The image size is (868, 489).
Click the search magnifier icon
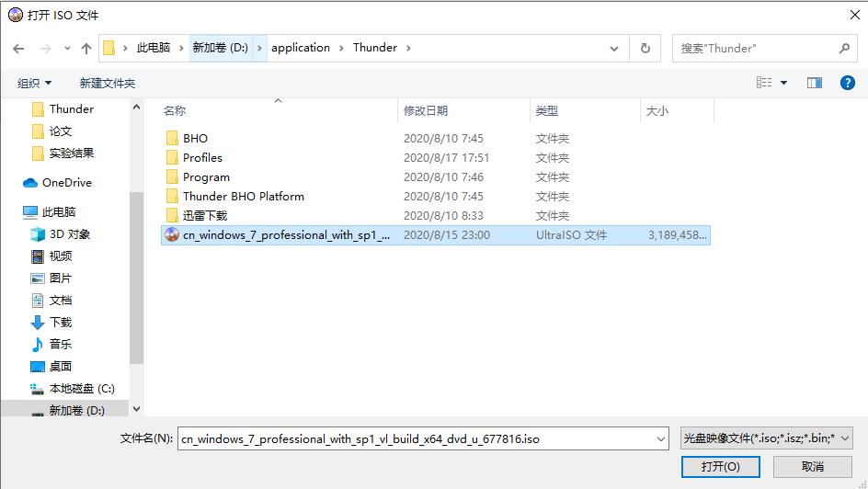(x=844, y=49)
